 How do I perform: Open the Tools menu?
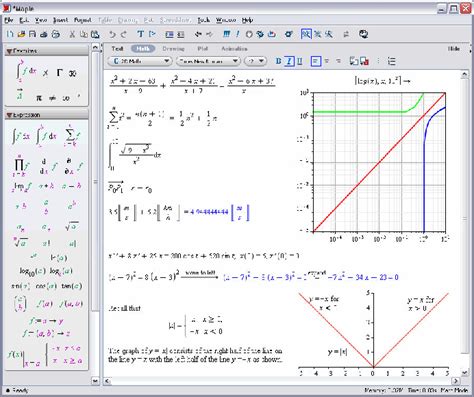point(203,20)
